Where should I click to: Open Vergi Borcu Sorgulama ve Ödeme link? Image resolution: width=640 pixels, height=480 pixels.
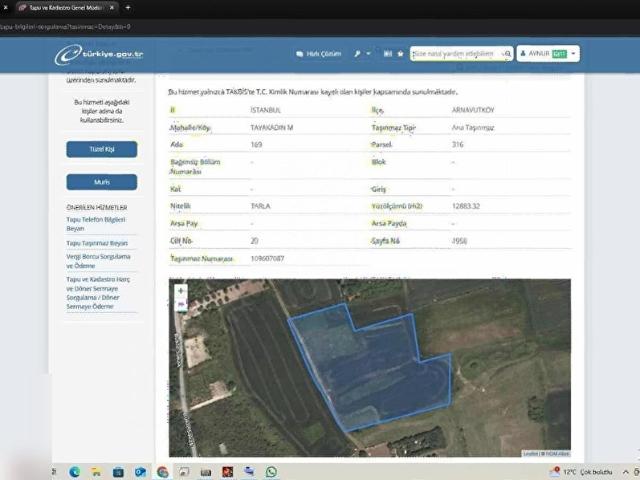[x=96, y=260]
